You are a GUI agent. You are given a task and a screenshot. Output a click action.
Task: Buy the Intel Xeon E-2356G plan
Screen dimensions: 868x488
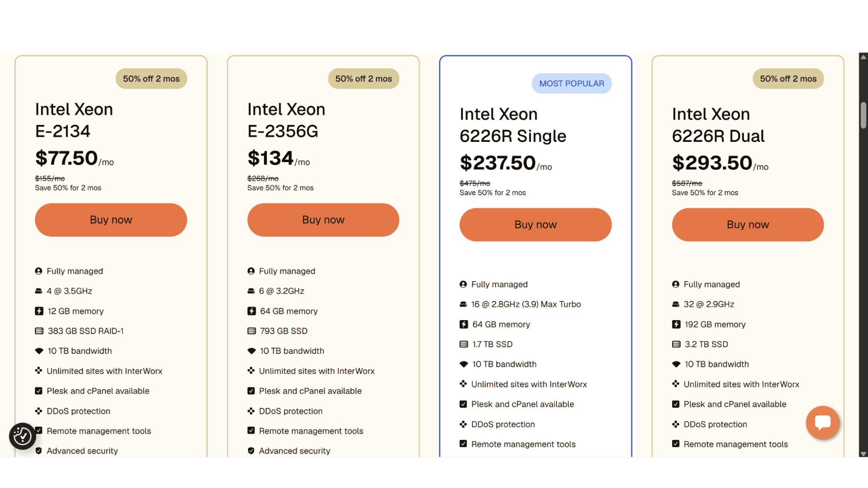(323, 220)
